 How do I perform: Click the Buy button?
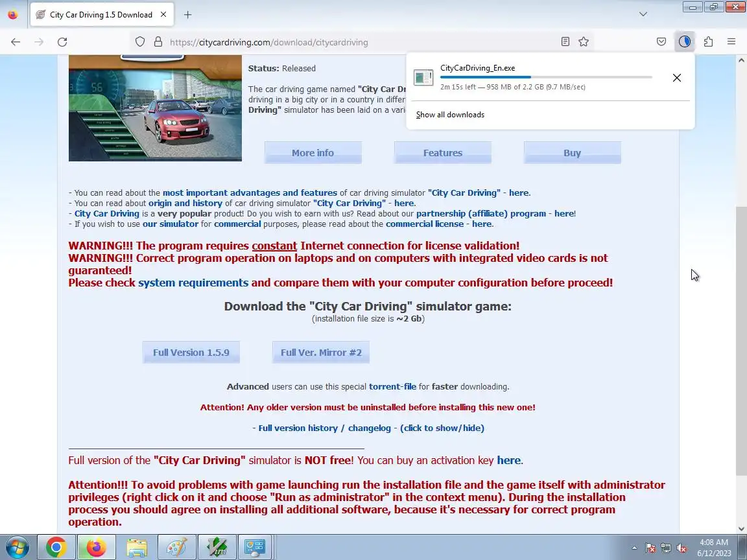point(572,153)
